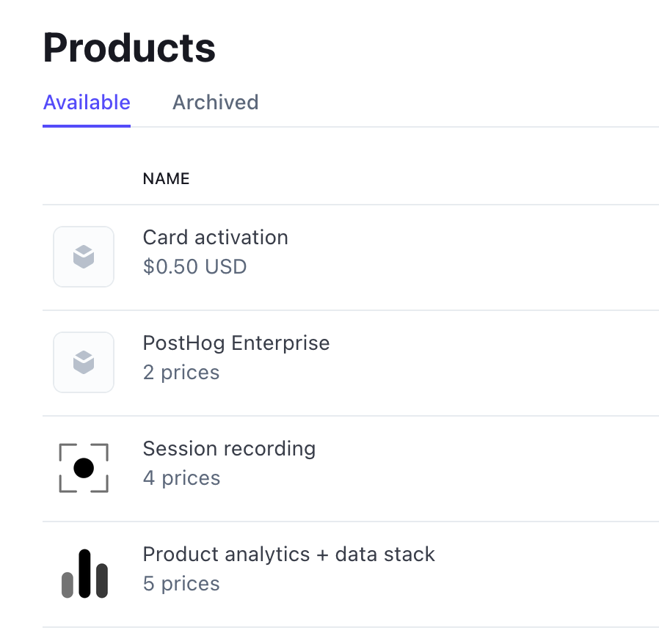Open the PostHog Enterprise product details

236,343
